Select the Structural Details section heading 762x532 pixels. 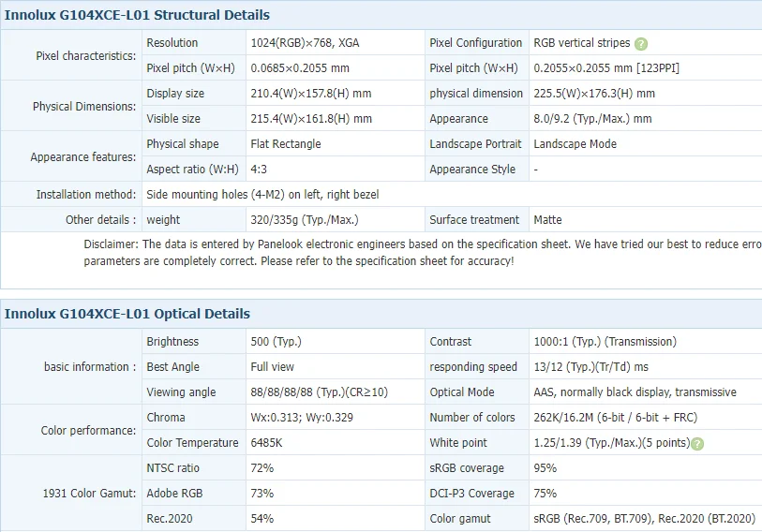point(137,15)
